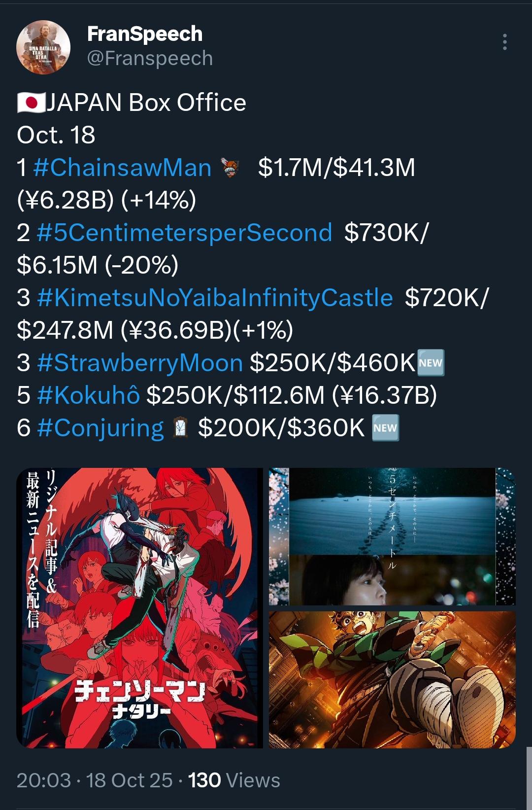This screenshot has width=532, height=810.
Task: Tap the mirror emoji after #Conjuring
Action: coord(181,427)
